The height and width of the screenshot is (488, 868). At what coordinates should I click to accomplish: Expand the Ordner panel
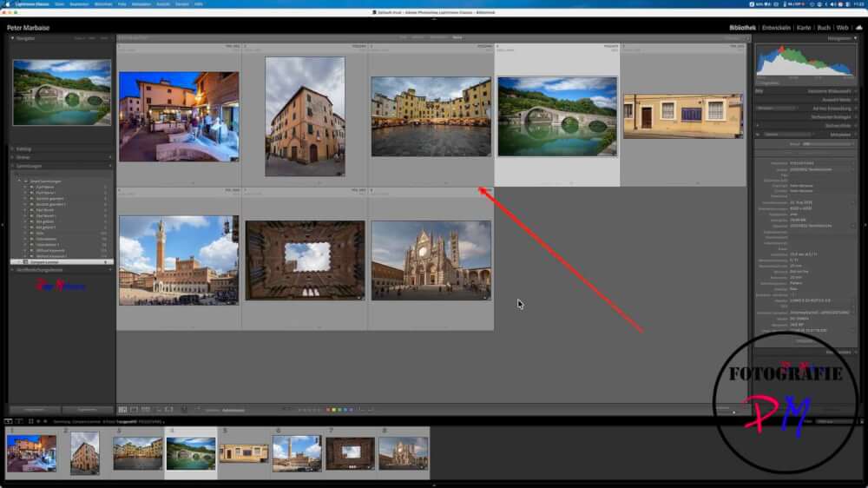[12, 157]
